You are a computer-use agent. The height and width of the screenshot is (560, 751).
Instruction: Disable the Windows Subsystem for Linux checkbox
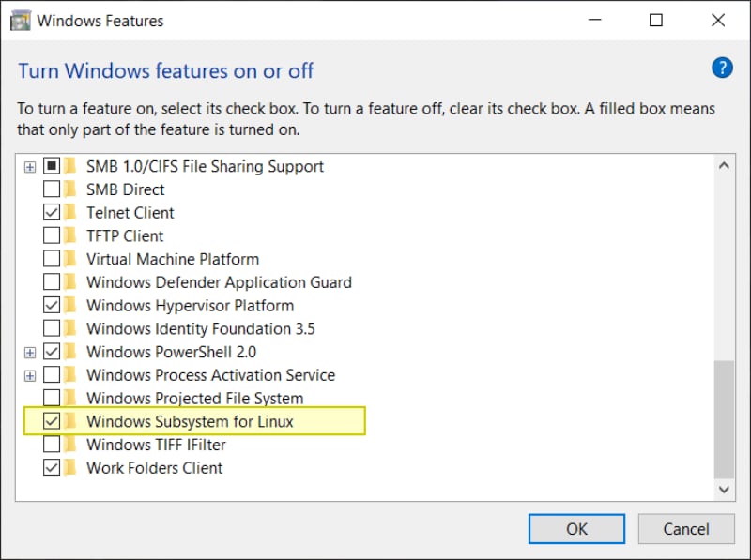[52, 421]
